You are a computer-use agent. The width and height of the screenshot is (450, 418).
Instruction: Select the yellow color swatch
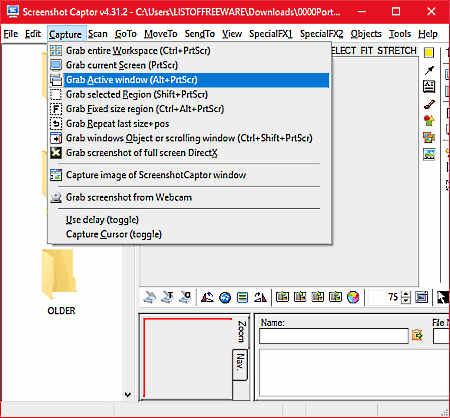(x=429, y=52)
